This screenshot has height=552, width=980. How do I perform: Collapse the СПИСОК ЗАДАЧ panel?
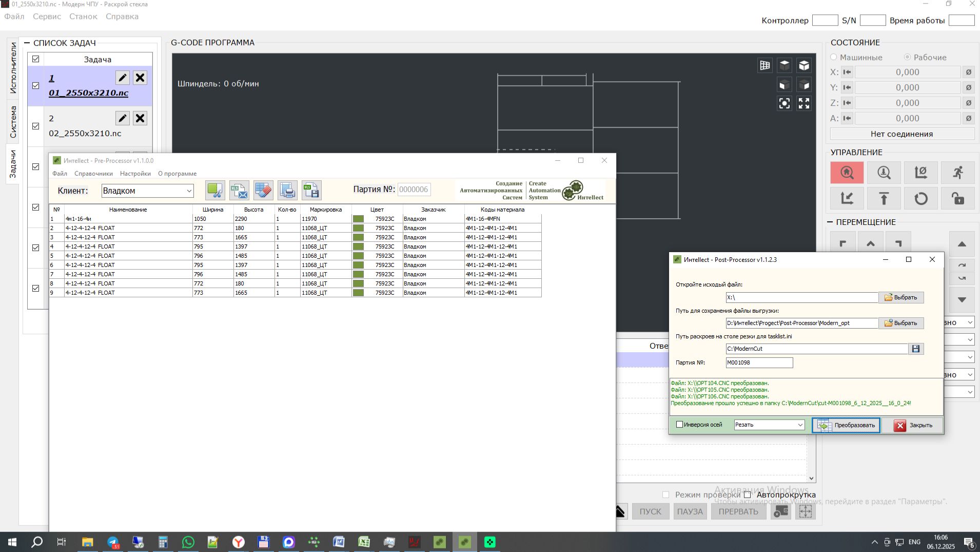click(x=27, y=43)
